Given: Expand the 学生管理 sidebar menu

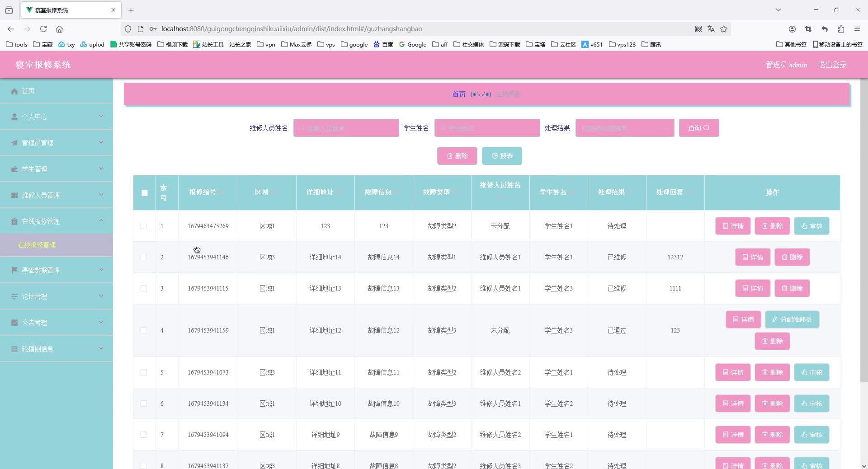Looking at the screenshot, I should coord(57,169).
